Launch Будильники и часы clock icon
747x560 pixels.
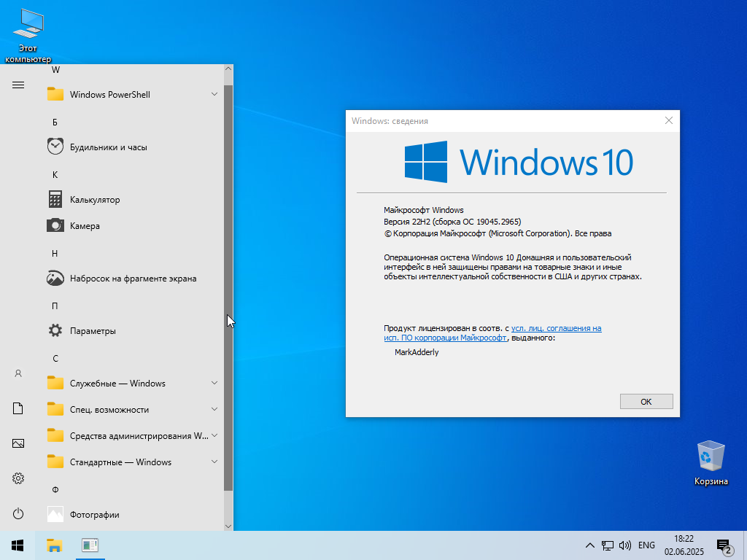pos(55,147)
